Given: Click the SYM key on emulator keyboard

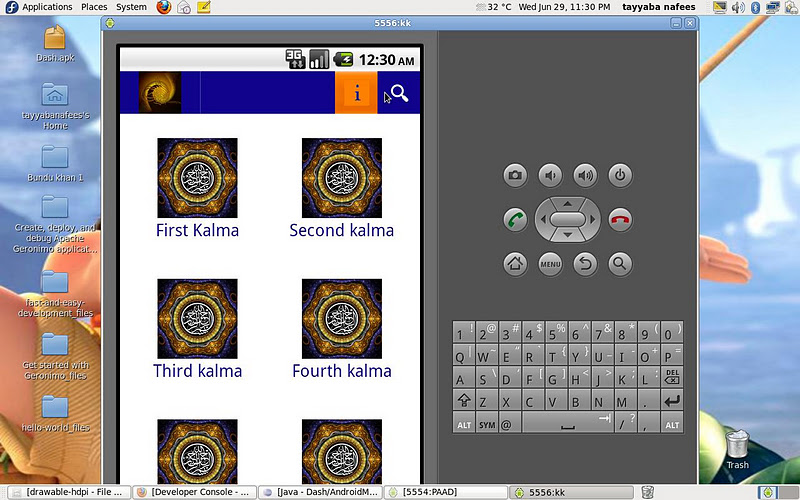Looking at the screenshot, I should 487,422.
